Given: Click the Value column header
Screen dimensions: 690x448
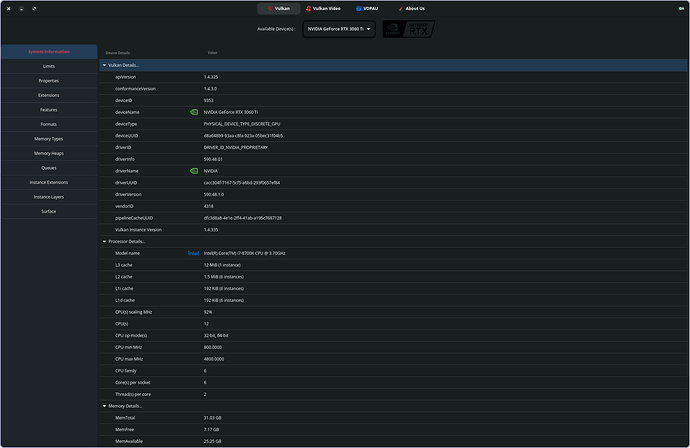Looking at the screenshot, I should click(x=212, y=53).
